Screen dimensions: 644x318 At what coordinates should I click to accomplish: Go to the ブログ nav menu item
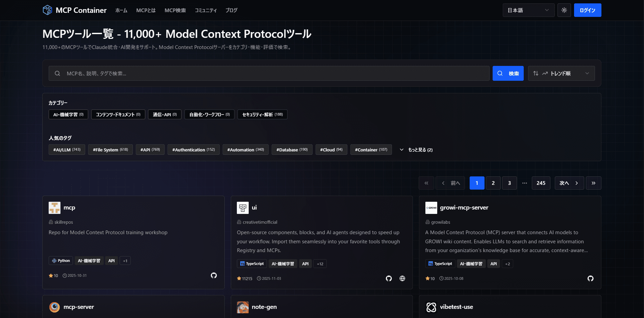[x=231, y=10]
